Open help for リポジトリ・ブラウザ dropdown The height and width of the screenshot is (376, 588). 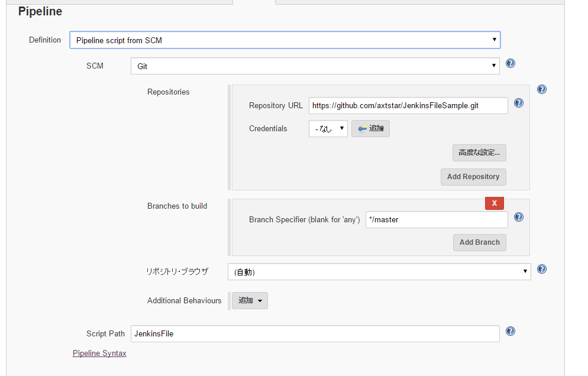[x=542, y=269]
